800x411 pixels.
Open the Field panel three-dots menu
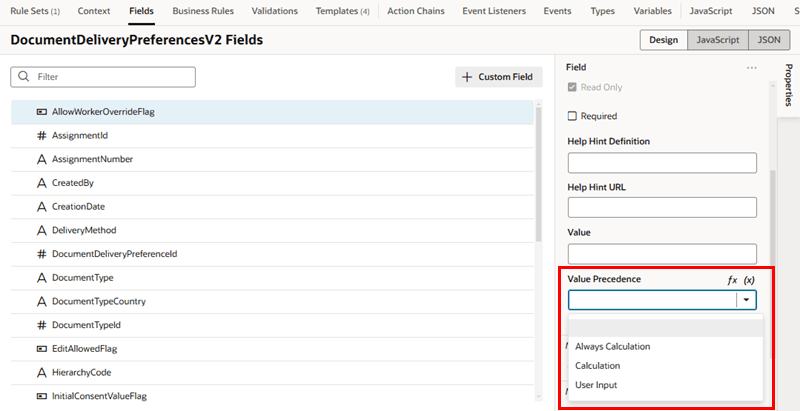coord(751,67)
